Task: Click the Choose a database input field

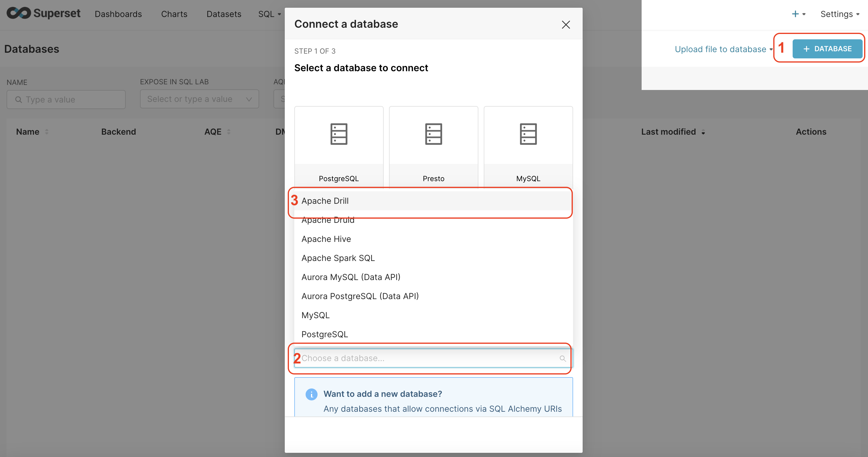Action: (x=432, y=358)
